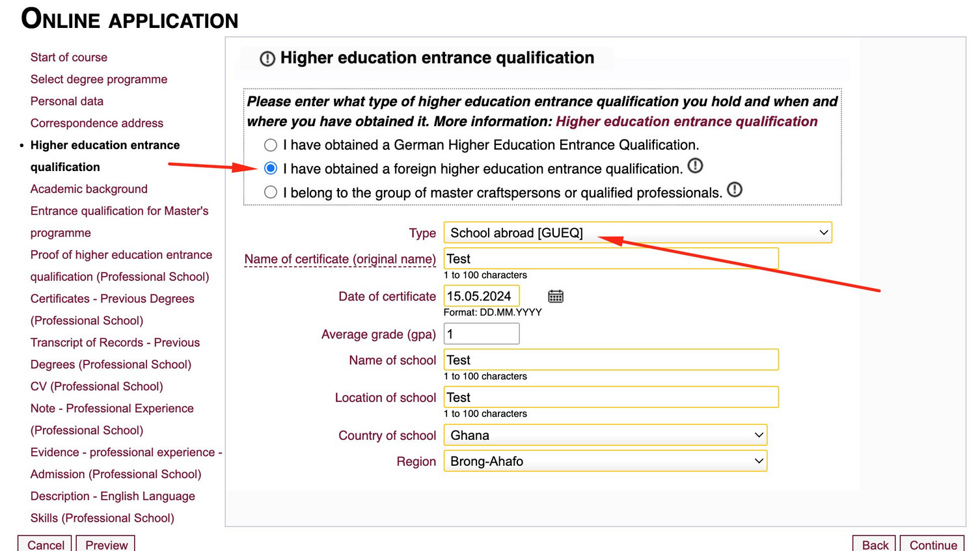The image size is (980, 551).
Task: Click the Back button
Action: click(874, 544)
